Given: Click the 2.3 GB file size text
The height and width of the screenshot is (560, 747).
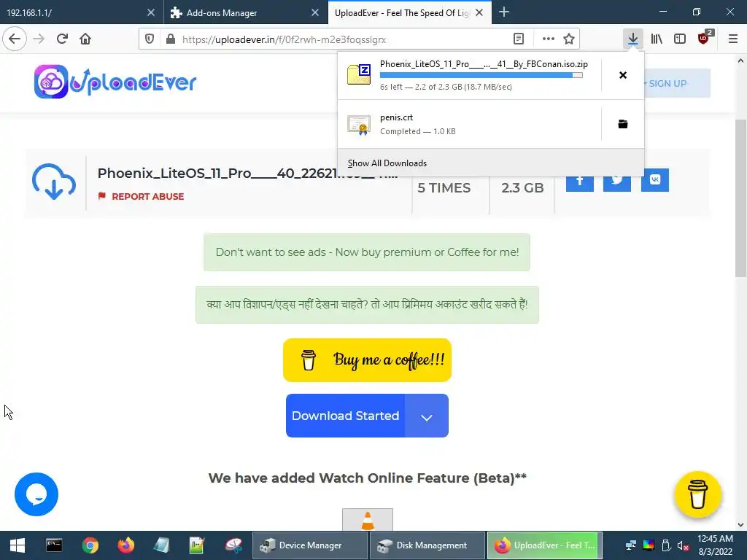Looking at the screenshot, I should (522, 188).
